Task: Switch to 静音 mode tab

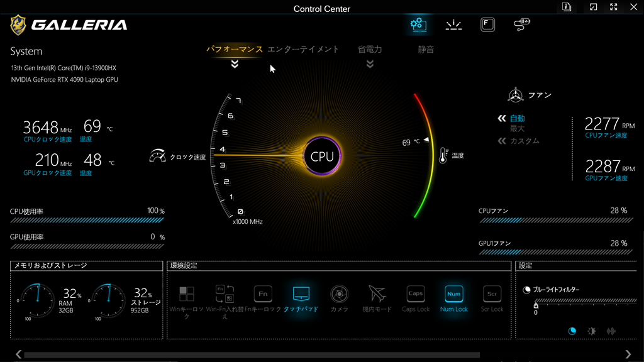Action: click(x=426, y=49)
